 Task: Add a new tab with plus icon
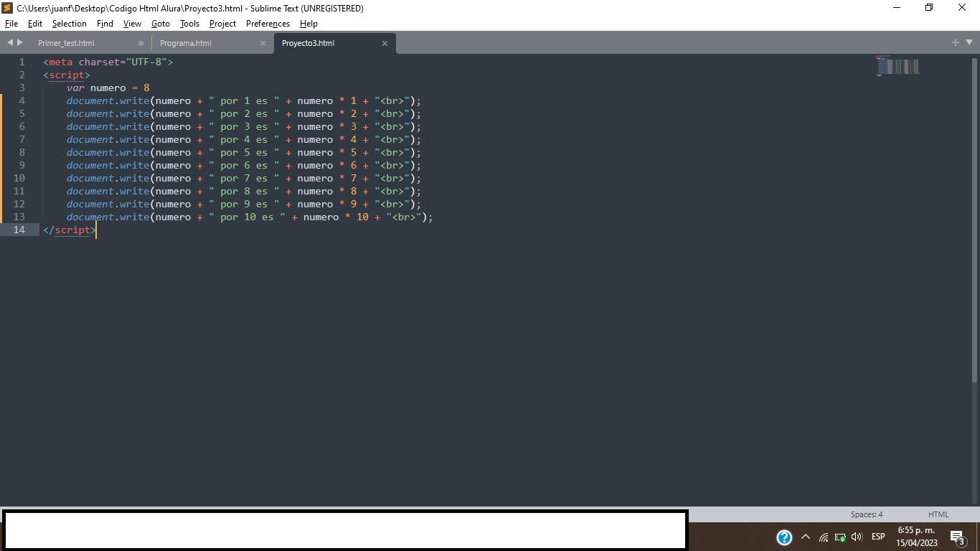tap(956, 43)
